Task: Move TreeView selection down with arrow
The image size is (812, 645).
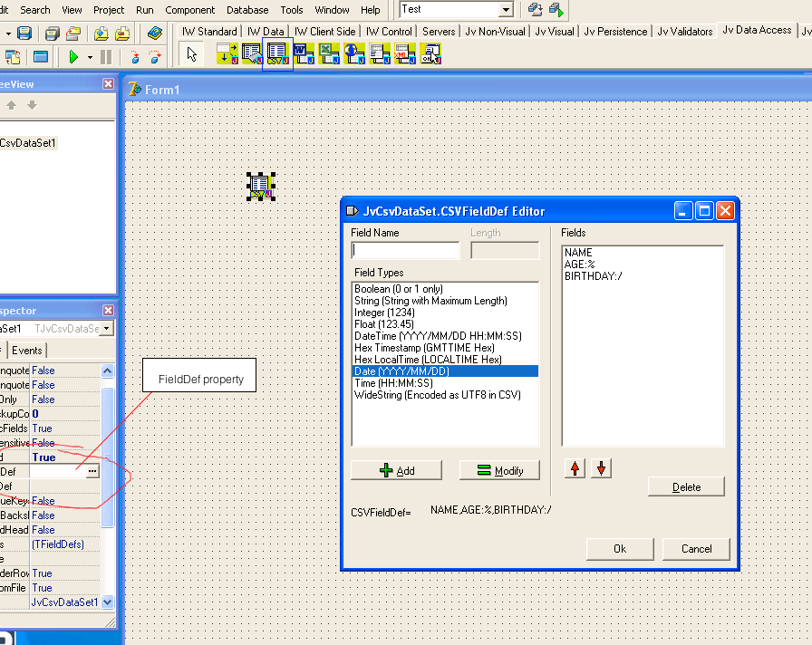Action: pos(32,106)
